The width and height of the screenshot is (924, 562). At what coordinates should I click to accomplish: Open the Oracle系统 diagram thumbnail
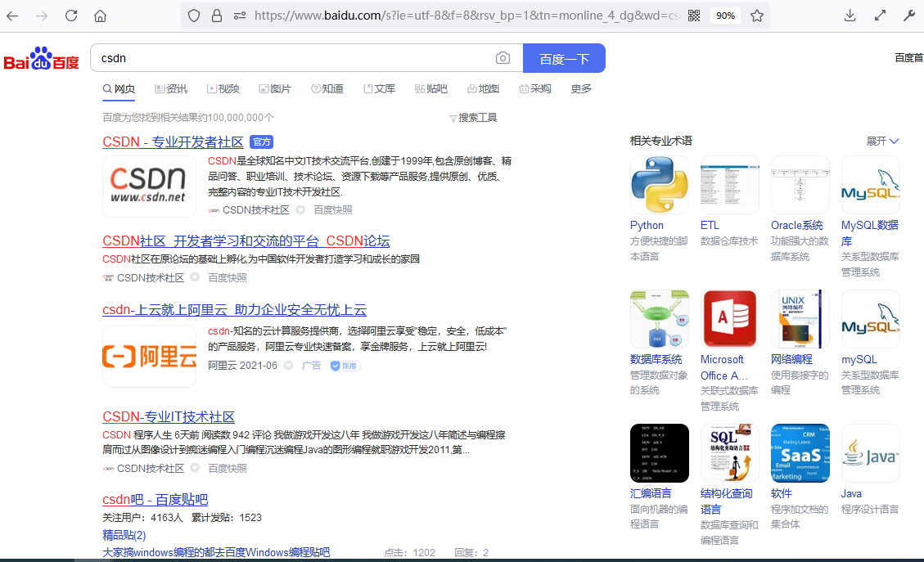pos(800,185)
